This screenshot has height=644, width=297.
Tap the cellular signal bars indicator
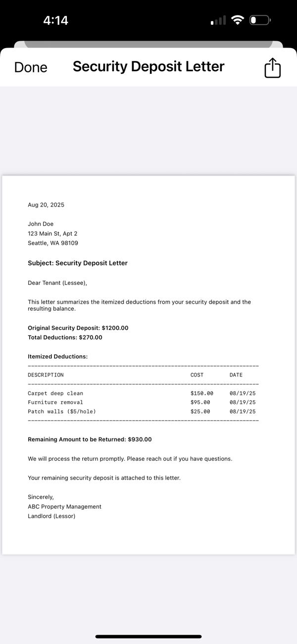coord(217,20)
